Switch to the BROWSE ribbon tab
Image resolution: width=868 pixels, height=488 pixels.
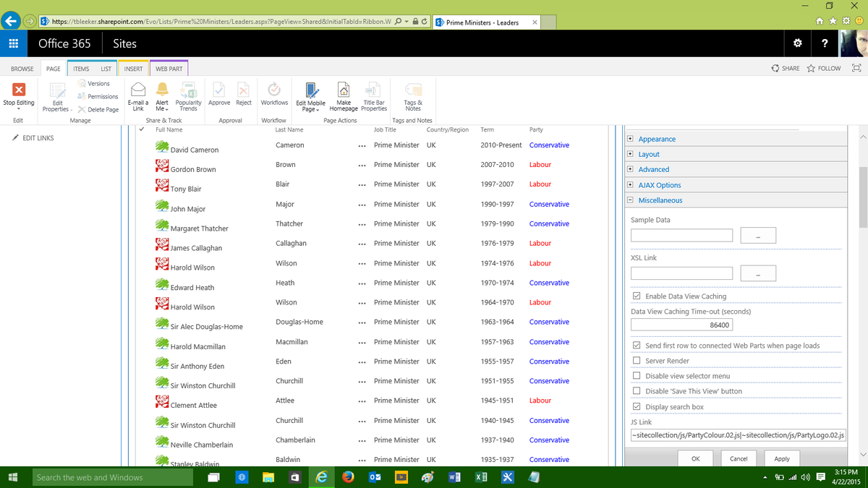[22, 69]
